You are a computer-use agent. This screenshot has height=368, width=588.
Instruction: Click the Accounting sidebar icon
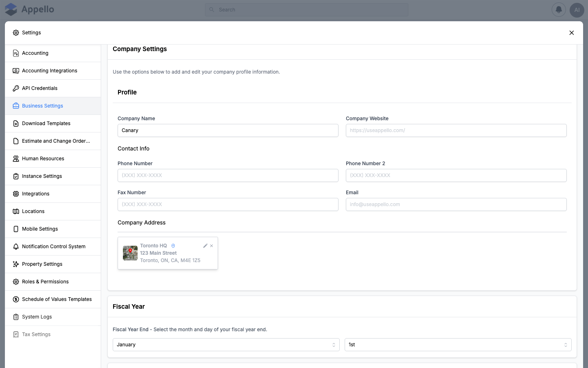tap(16, 53)
